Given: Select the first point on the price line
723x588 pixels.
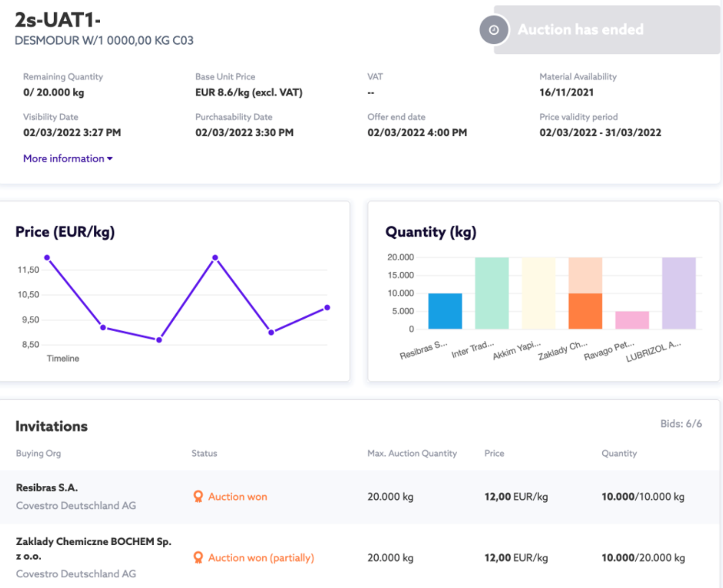Looking at the screenshot, I should pyautogui.click(x=47, y=257).
